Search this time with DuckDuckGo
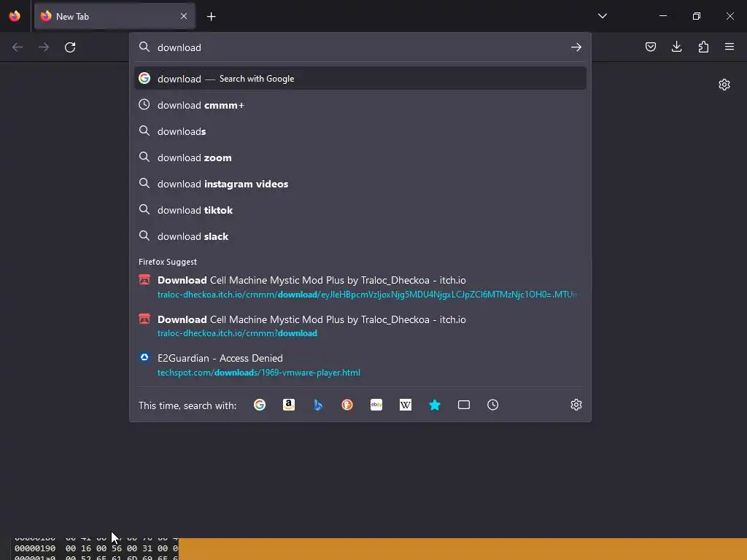 click(x=347, y=405)
